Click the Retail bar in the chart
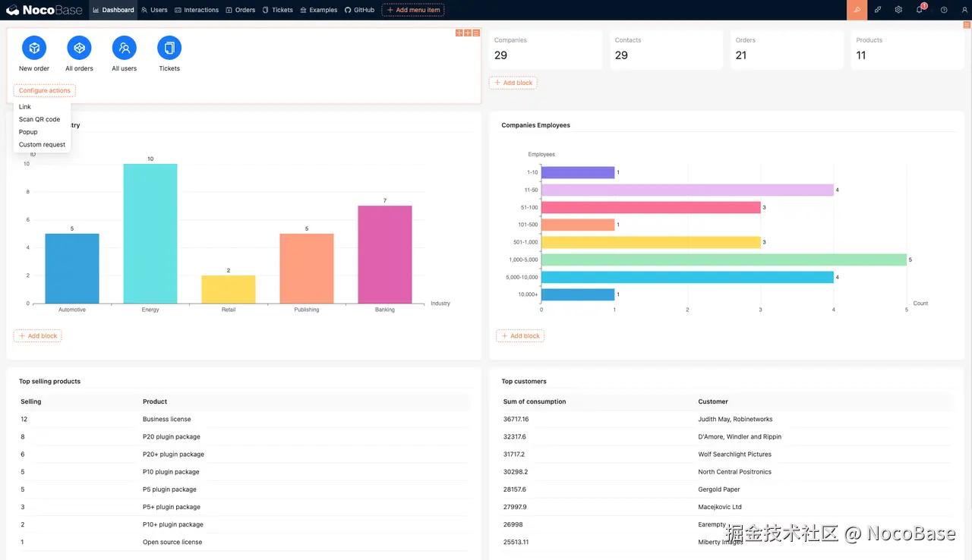Screen dimensions: 972x560 pyautogui.click(x=229, y=289)
